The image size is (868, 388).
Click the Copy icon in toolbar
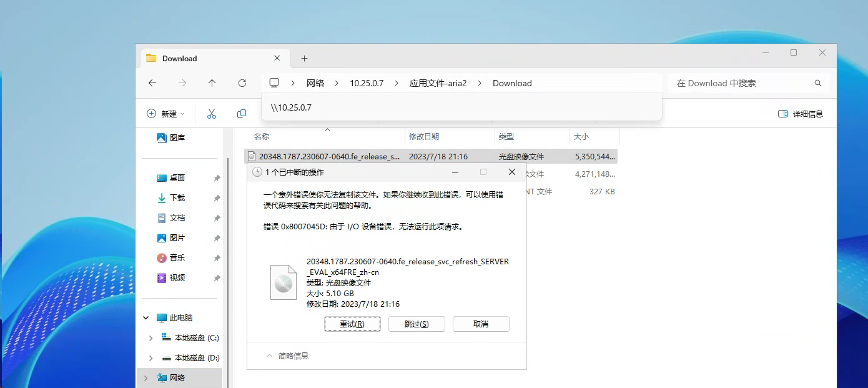(242, 114)
